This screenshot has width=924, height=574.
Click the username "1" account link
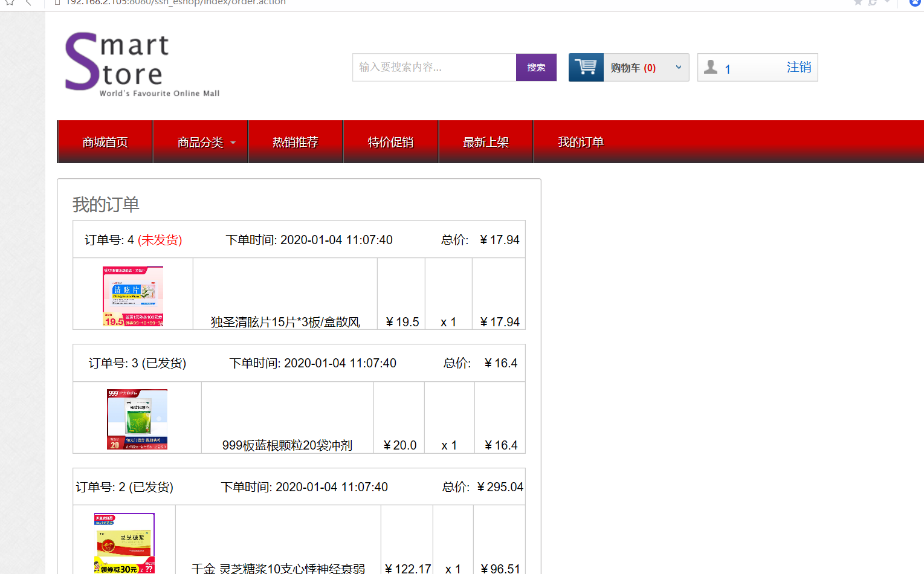click(x=728, y=69)
